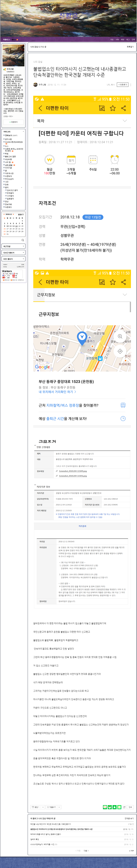
Task: Expand the 최근댓글 panel
Action: pyautogui.click(x=23, y=246)
